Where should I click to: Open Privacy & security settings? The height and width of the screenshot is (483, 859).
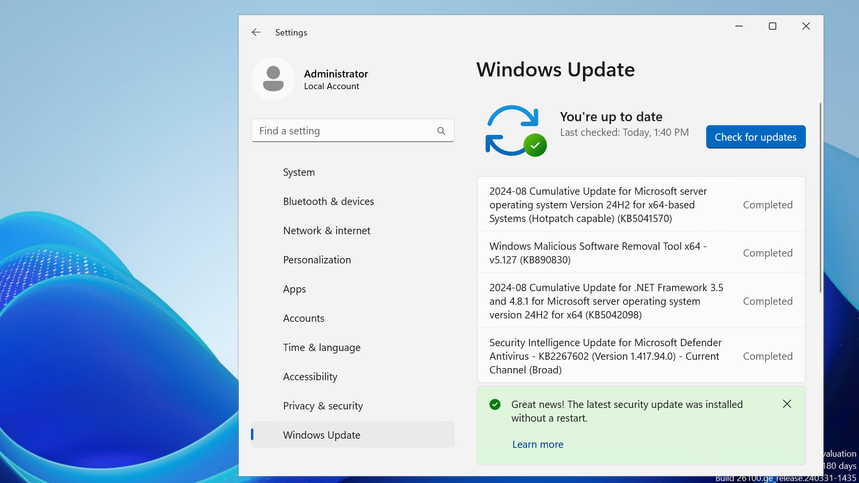click(353, 406)
